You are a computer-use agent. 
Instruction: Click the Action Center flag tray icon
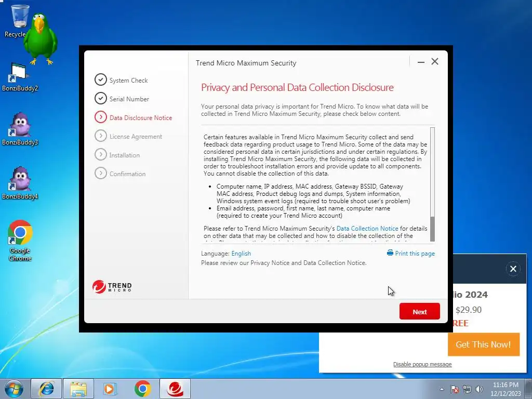(455, 389)
